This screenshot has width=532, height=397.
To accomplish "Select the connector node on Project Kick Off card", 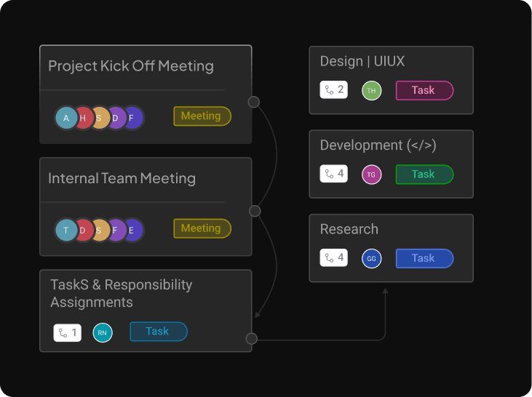I will coord(254,102).
